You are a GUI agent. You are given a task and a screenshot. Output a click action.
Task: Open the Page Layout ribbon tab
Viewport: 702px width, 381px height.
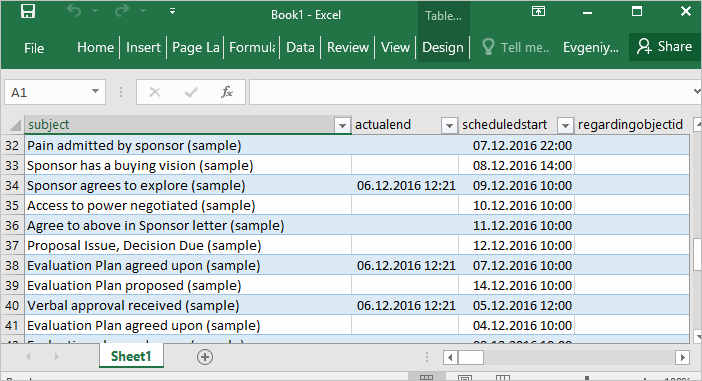(196, 47)
